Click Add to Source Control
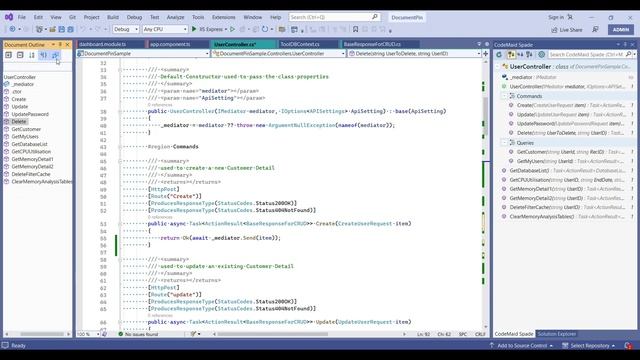 (522, 346)
